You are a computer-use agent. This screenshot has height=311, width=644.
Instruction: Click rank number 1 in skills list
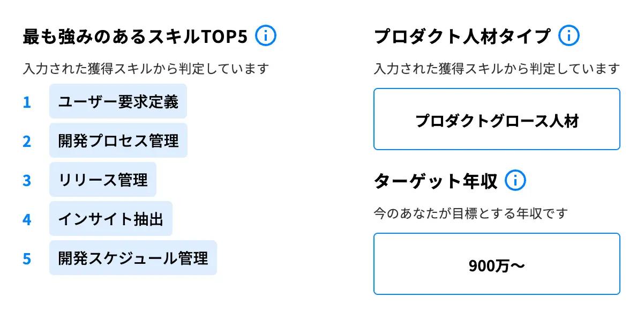click(27, 102)
